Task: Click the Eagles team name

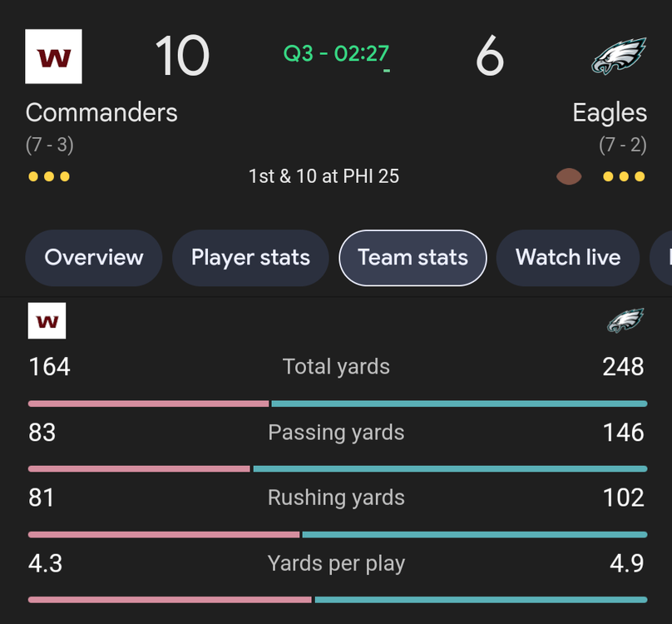Action: (x=610, y=112)
